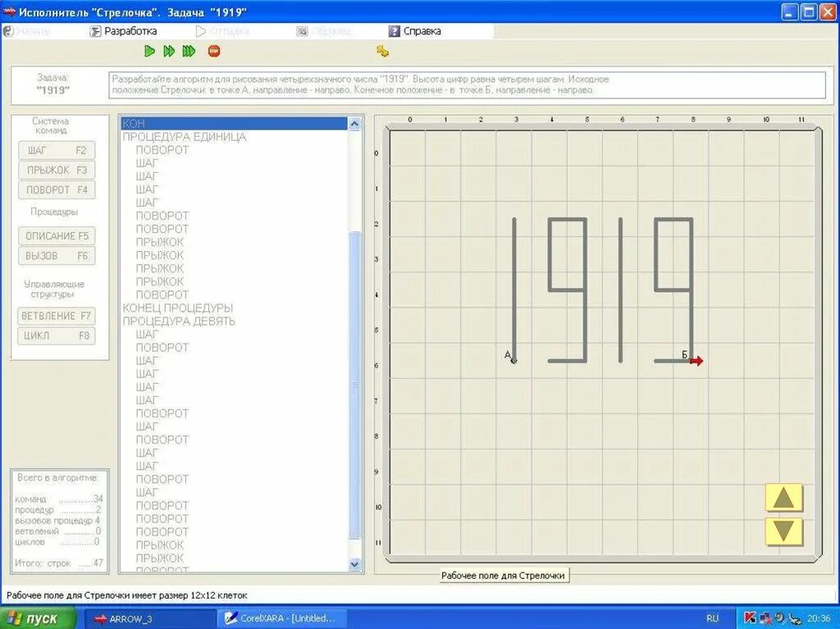Move field view down with yellow down arrow
Screen dimensions: 840x629
783,531
